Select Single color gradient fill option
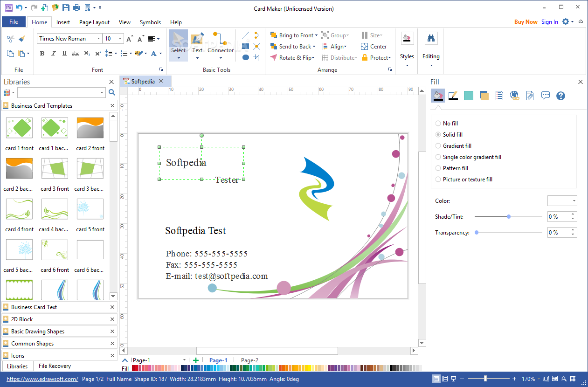The width and height of the screenshot is (588, 387). click(x=468, y=157)
